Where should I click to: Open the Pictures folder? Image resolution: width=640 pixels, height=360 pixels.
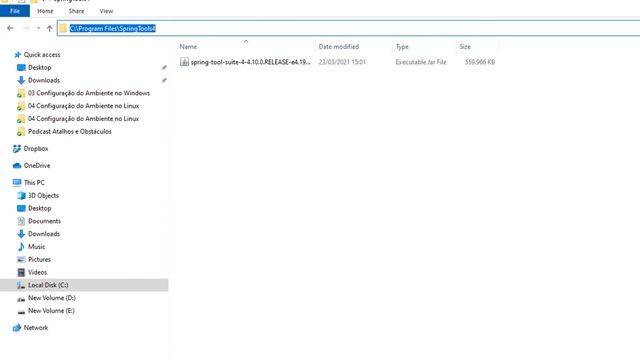tap(39, 260)
